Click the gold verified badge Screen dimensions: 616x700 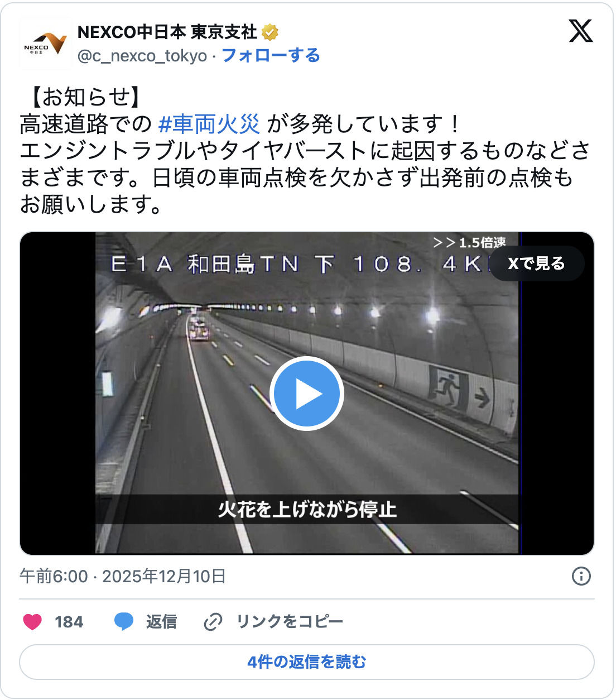(270, 32)
